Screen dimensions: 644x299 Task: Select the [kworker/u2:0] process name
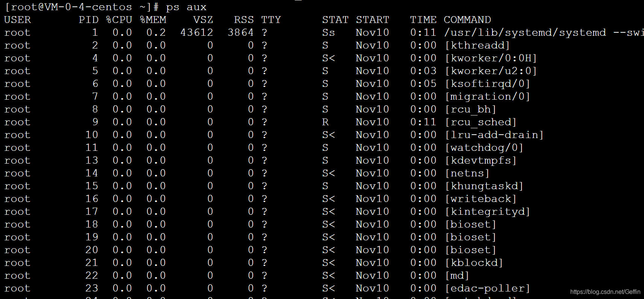(491, 71)
